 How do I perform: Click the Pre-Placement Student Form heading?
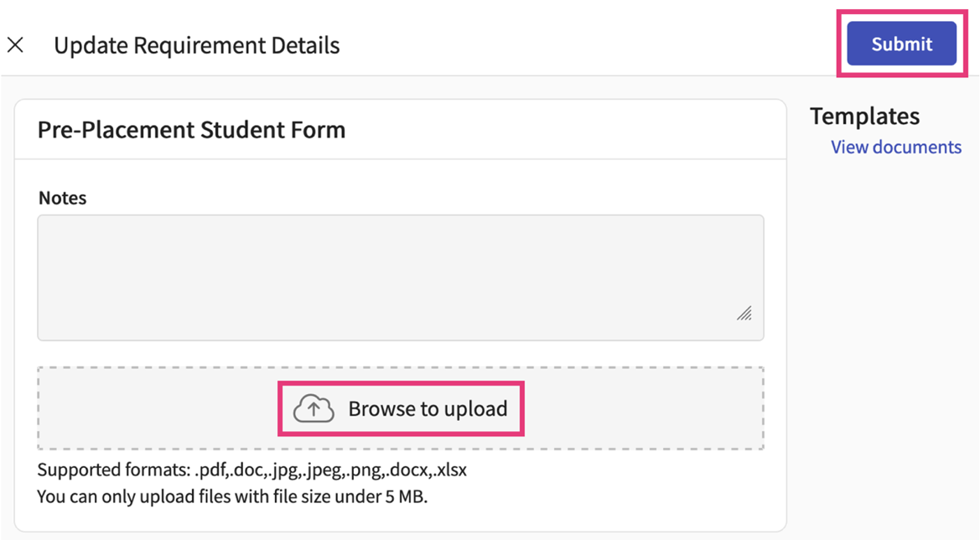tap(191, 130)
